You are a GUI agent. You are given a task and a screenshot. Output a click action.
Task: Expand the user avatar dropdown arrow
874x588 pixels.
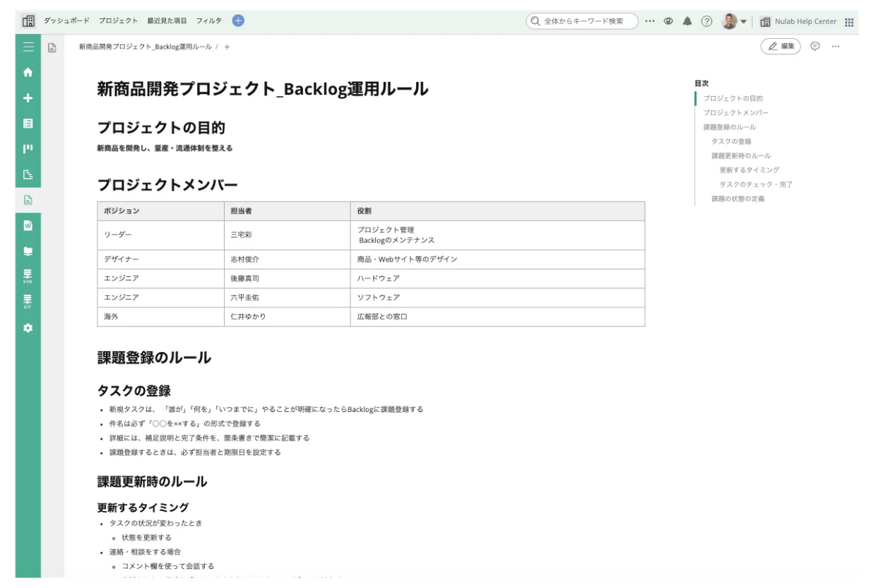[x=743, y=22]
